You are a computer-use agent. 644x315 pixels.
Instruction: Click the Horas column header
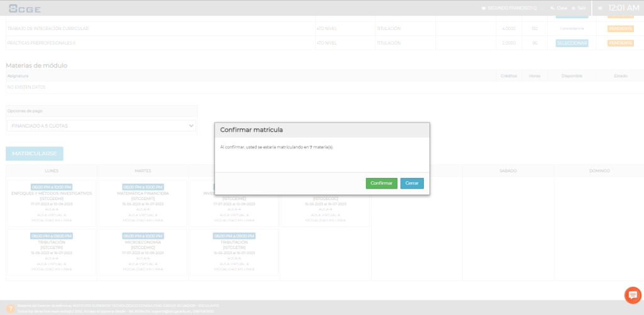pyautogui.click(x=535, y=76)
